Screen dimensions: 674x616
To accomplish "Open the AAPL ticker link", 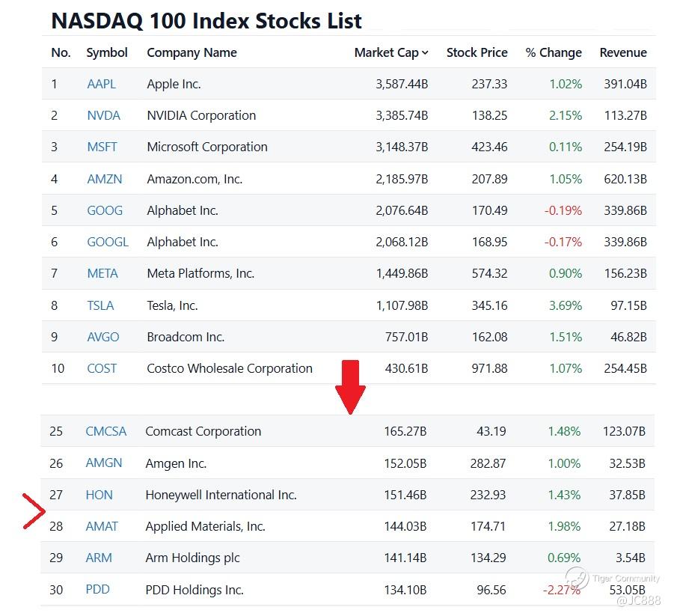I will 102,84.
